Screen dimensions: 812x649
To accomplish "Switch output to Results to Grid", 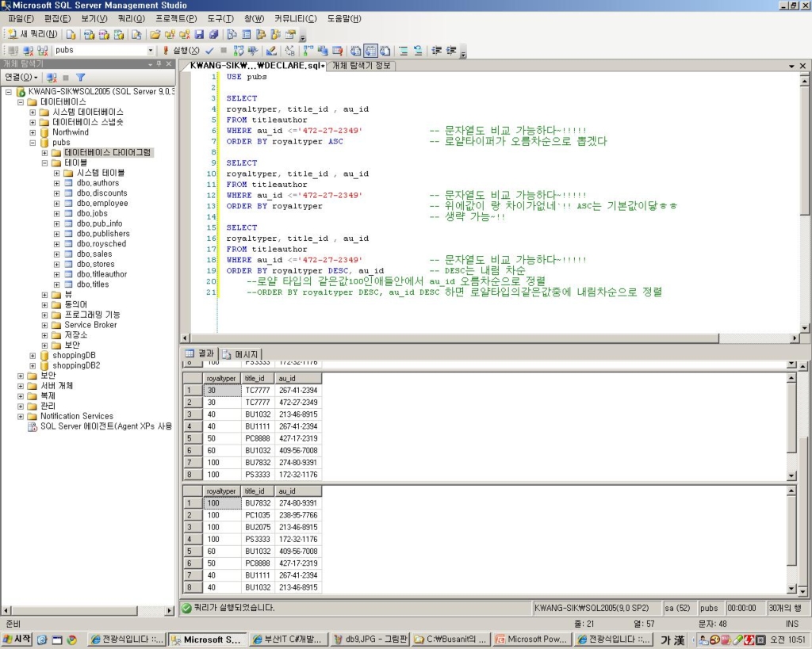I will tap(370, 50).
